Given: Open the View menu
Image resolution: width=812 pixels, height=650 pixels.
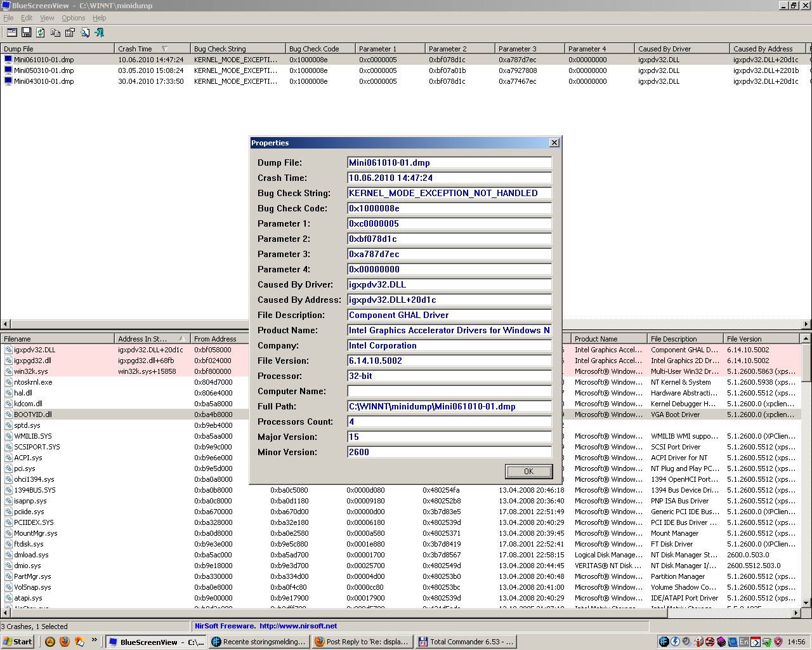Looking at the screenshot, I should (x=47, y=18).
